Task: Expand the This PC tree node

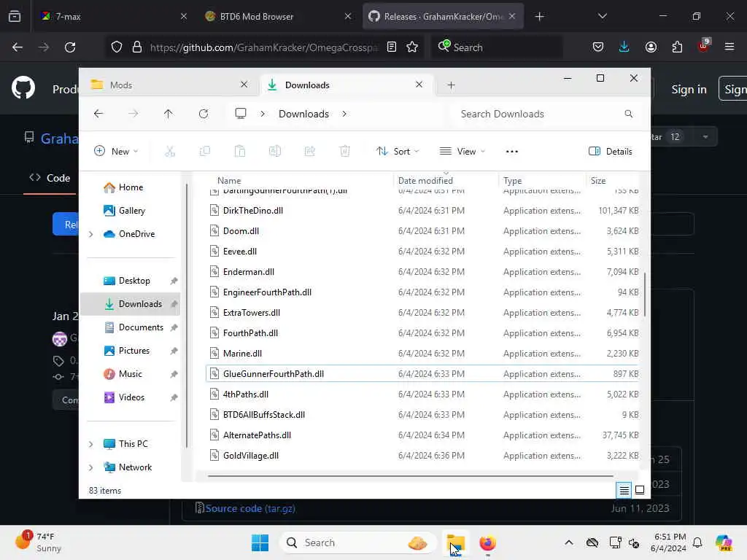Action: (x=91, y=444)
